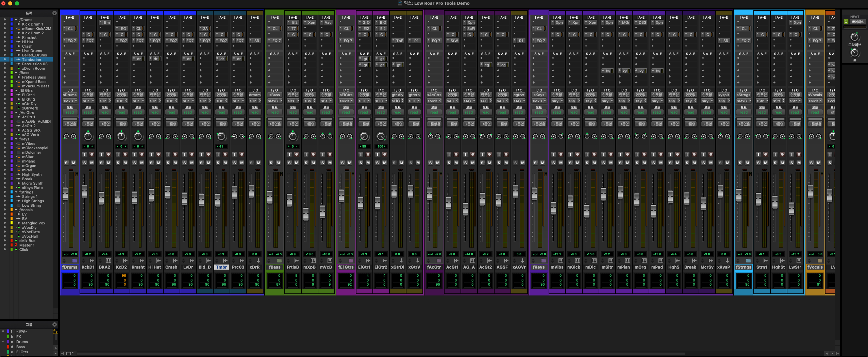Click KckD1 pan knob

[x=88, y=136]
